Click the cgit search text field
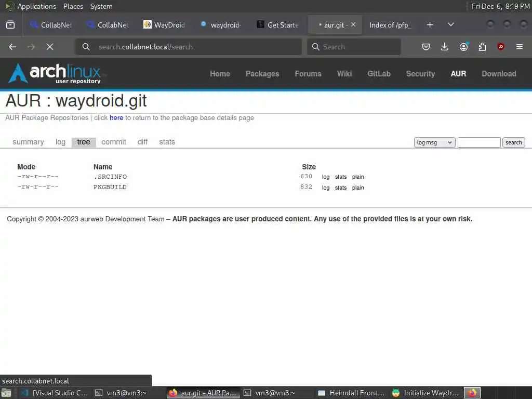 (x=479, y=142)
